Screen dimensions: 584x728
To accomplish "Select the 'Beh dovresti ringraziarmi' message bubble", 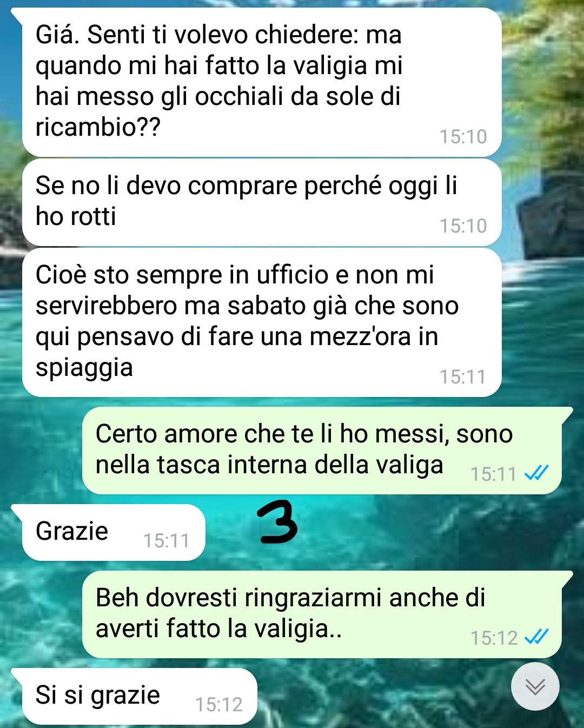I will pyautogui.click(x=322, y=614).
